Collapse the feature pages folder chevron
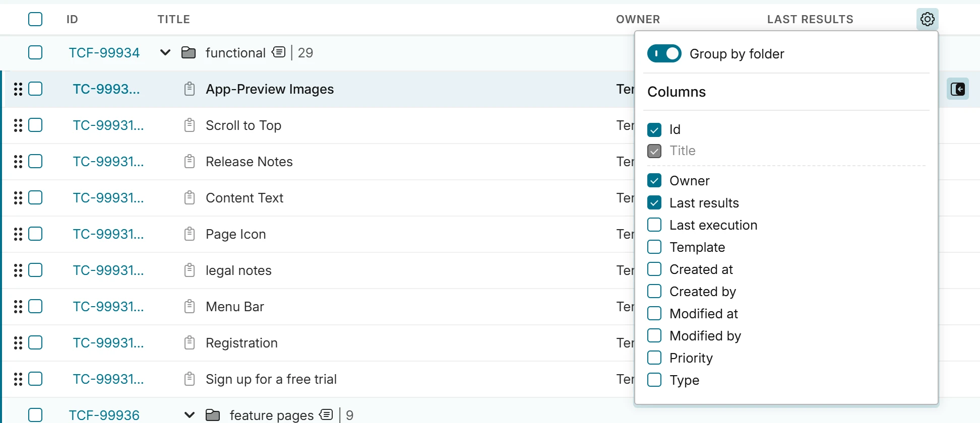Image resolution: width=980 pixels, height=423 pixels. pyautogui.click(x=189, y=415)
